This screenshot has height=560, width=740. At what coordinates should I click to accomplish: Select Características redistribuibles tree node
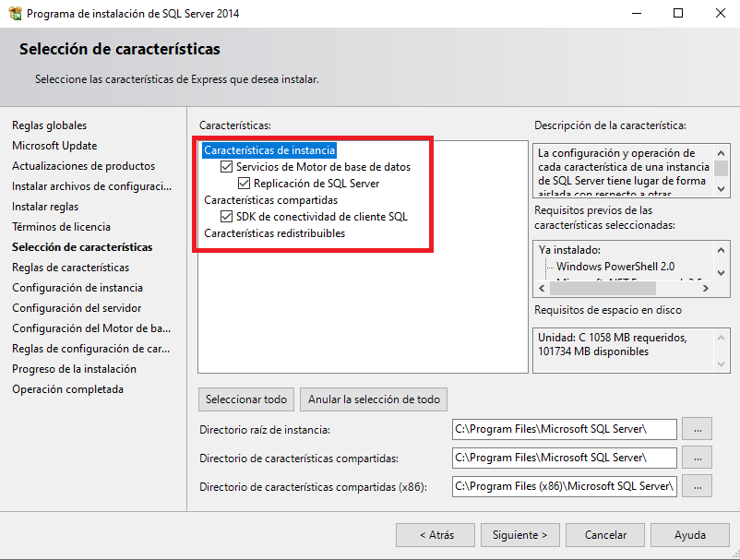(275, 233)
